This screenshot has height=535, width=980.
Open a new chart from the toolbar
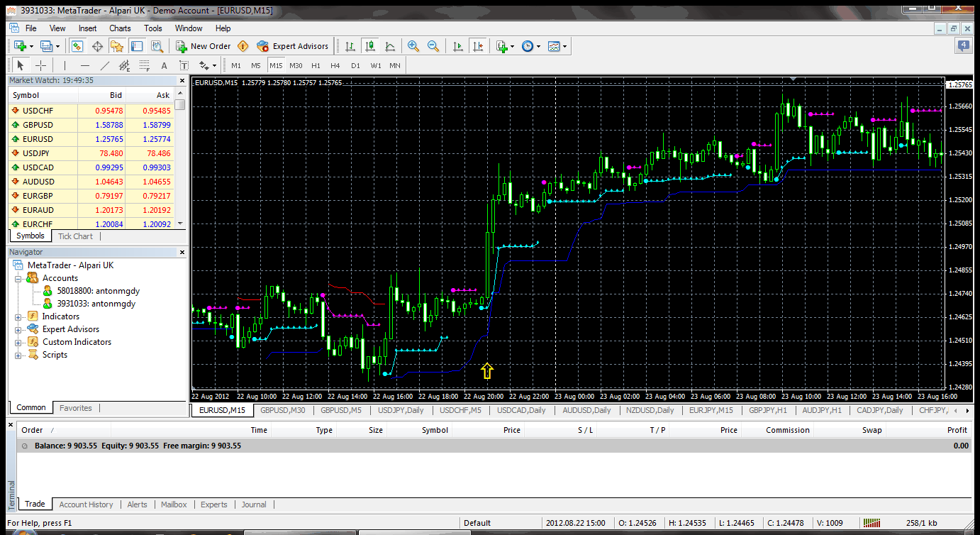(20, 46)
